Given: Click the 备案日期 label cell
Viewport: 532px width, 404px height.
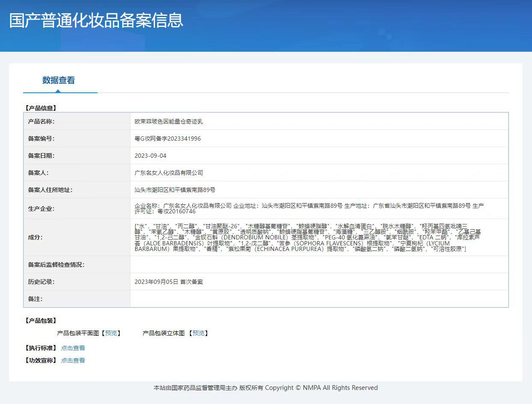Looking at the screenshot, I should pyautogui.click(x=77, y=156).
